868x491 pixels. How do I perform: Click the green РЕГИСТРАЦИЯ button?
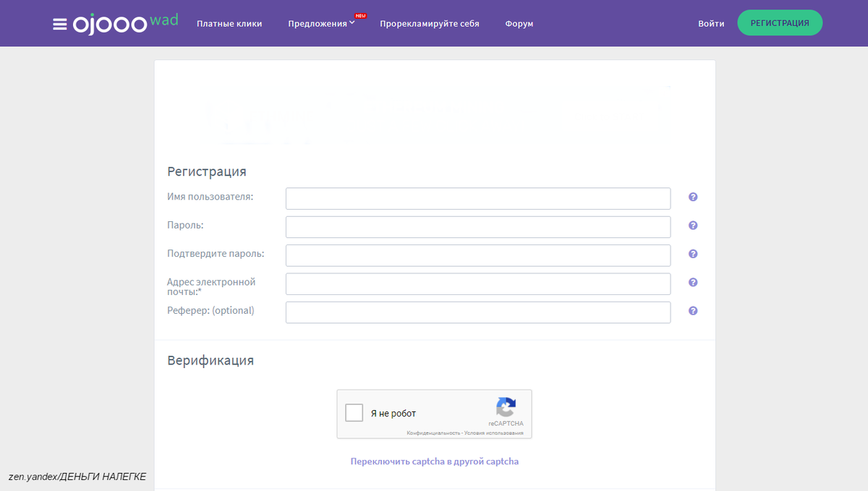click(x=780, y=23)
